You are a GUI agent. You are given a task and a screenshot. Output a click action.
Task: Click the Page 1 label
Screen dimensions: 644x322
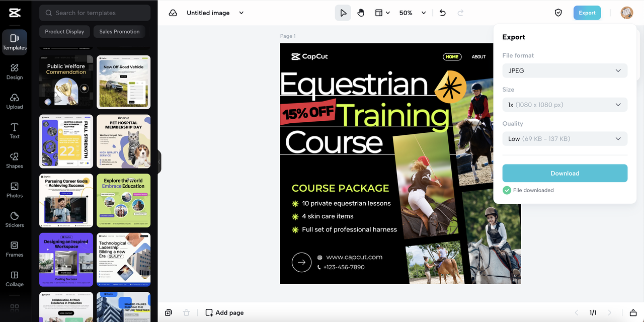(x=288, y=36)
